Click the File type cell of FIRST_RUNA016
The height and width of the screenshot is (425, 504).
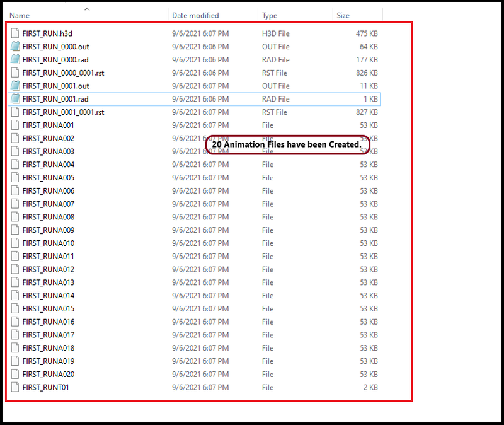pos(268,322)
